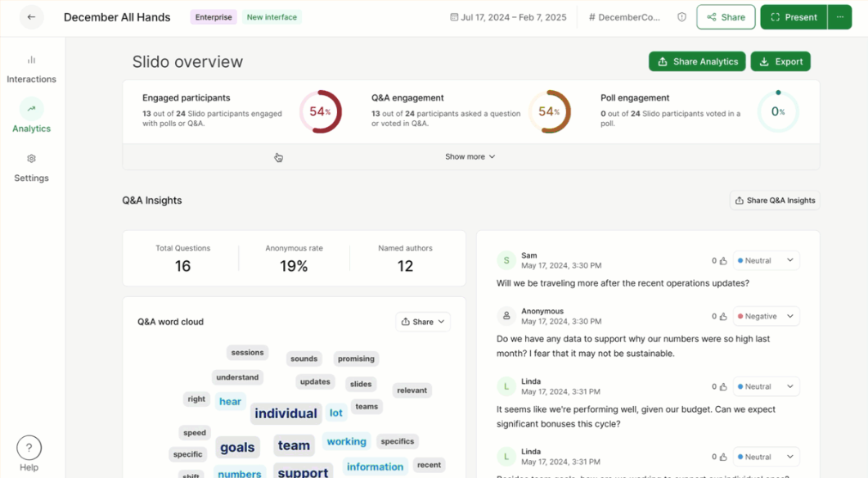Open the Neutral sentiment dropdown on Sam's question
Screen dimensions: 868x478
click(x=766, y=259)
